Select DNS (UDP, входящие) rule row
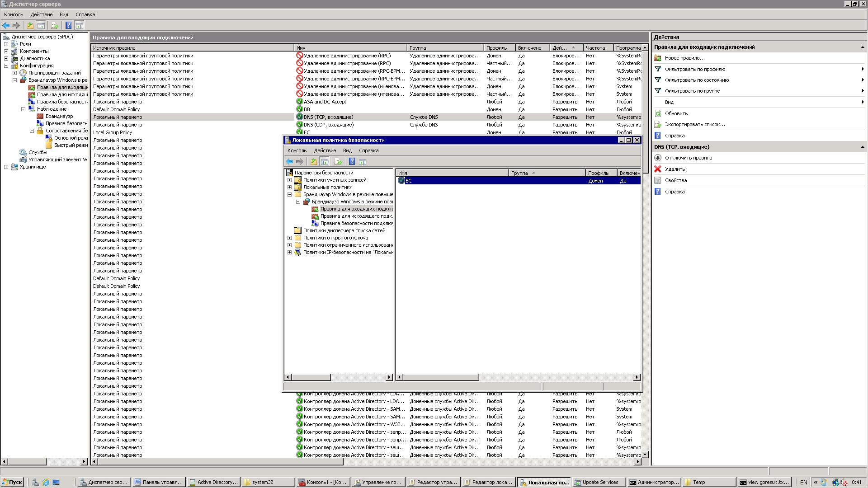 click(366, 125)
